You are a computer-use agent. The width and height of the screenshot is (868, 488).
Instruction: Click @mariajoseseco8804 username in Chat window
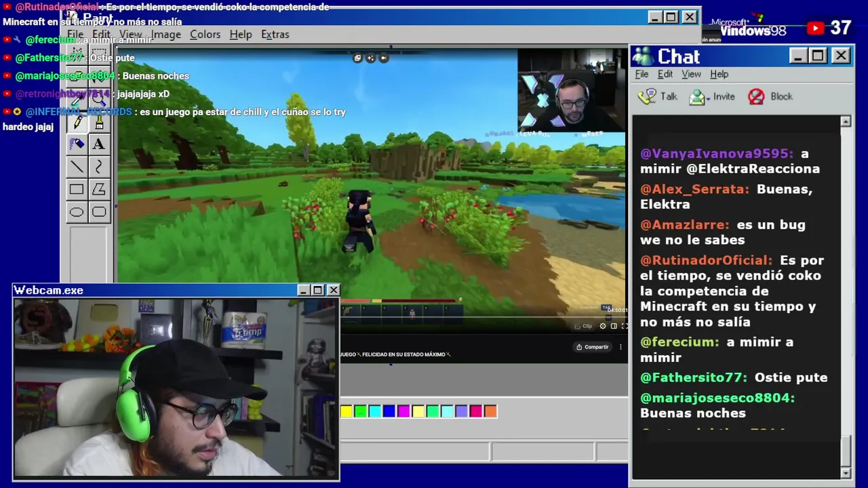717,398
